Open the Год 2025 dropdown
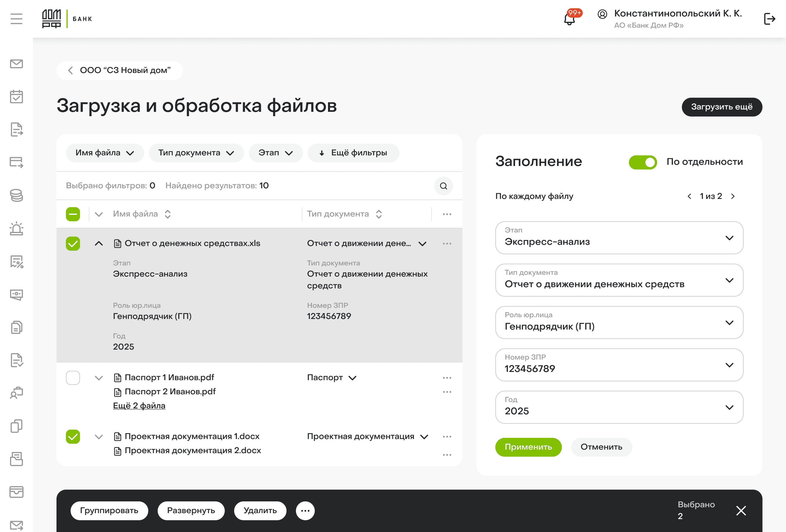Screen dimensions: 786x532 [619, 407]
